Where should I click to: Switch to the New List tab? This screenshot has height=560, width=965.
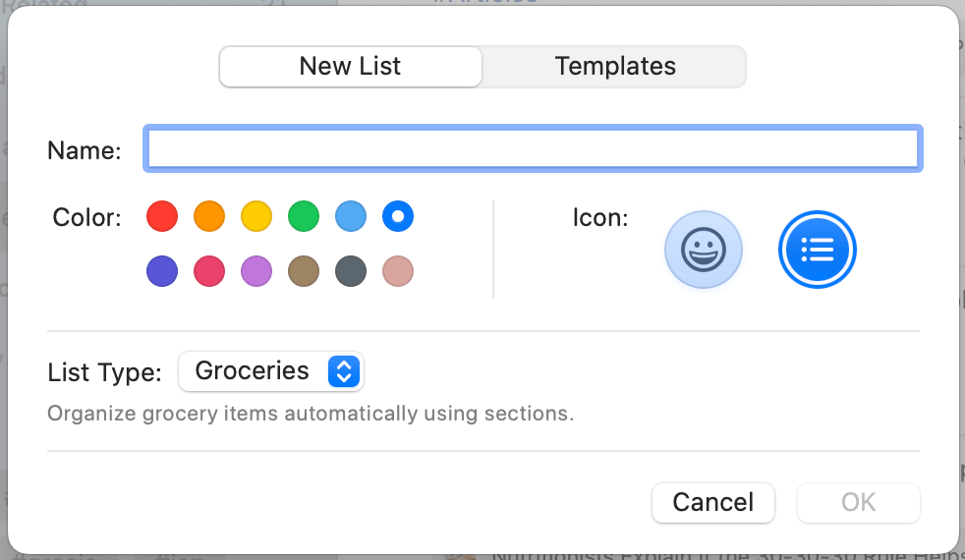[x=351, y=67]
